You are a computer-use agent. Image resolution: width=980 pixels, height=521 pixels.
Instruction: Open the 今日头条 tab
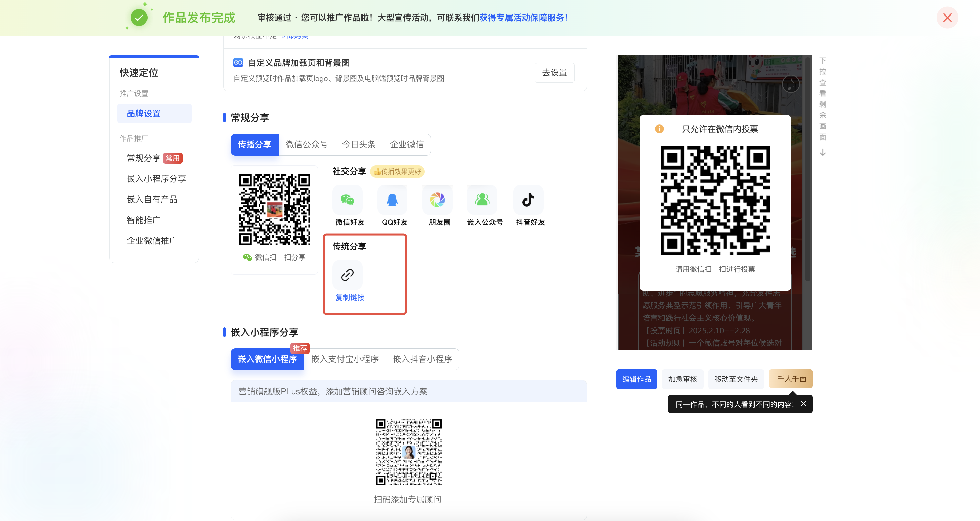coord(359,145)
